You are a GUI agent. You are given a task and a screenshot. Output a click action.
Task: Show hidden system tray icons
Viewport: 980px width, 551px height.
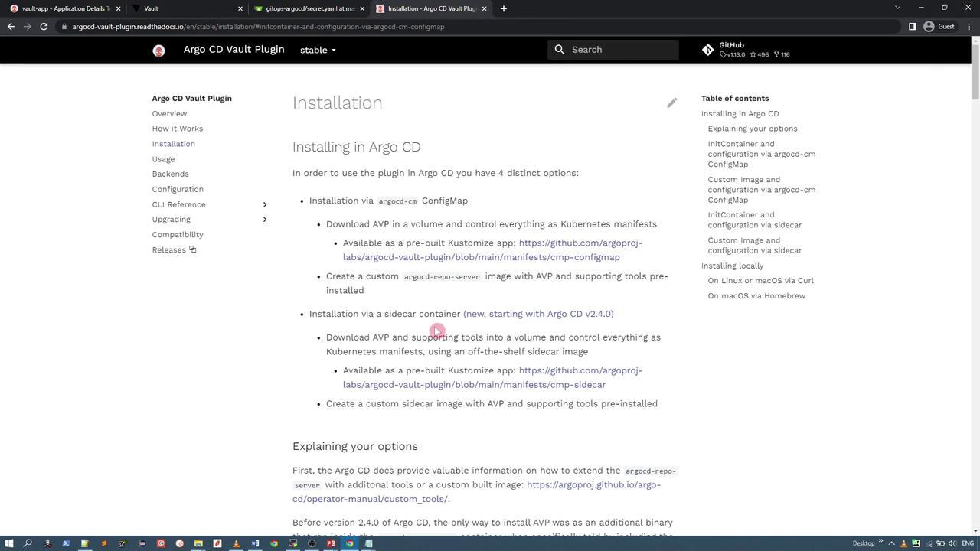click(891, 543)
